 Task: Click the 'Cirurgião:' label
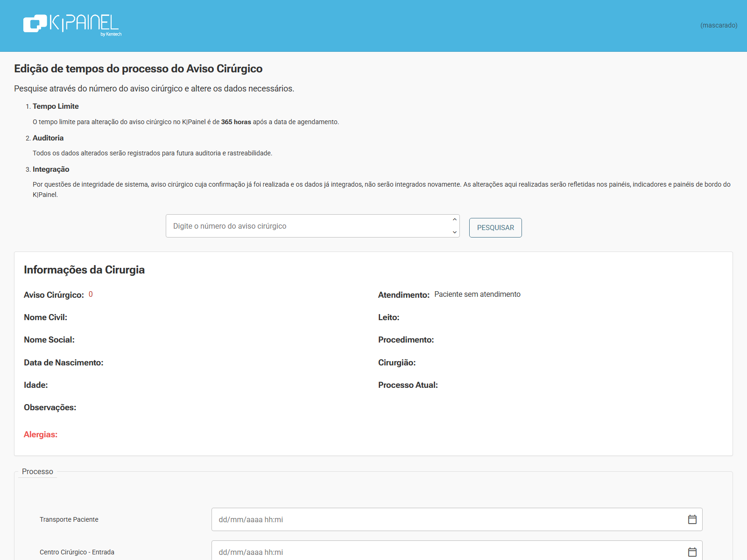397,363
